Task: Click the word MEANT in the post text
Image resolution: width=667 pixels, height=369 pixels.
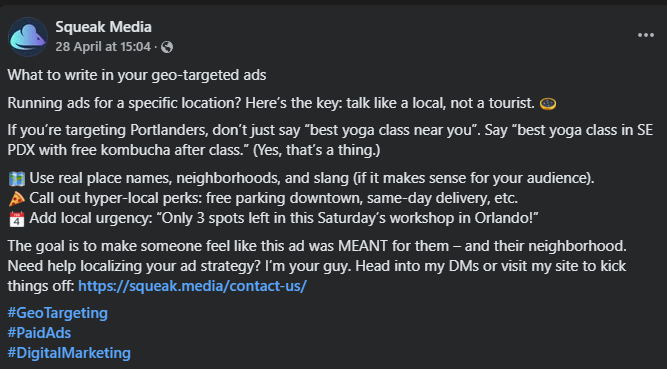Action: [x=363, y=246]
